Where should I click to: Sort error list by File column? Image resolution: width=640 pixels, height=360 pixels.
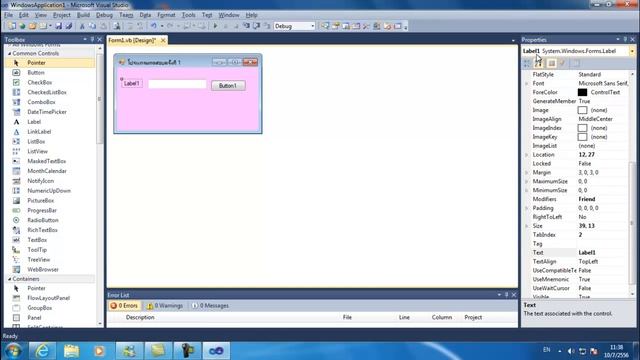click(x=347, y=317)
